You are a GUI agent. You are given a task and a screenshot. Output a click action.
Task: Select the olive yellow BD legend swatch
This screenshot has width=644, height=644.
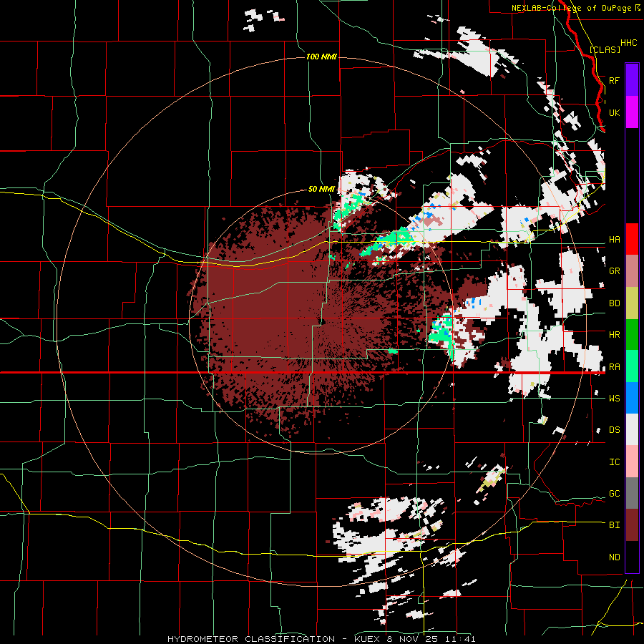(x=632, y=303)
